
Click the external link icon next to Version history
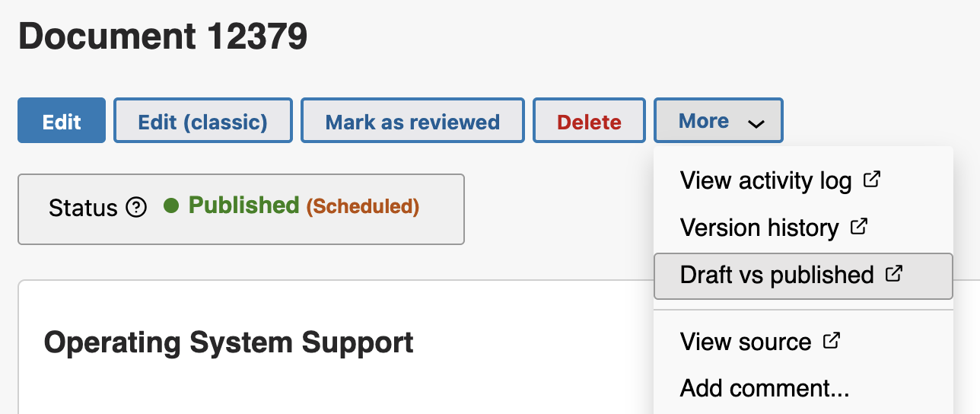pos(859,227)
